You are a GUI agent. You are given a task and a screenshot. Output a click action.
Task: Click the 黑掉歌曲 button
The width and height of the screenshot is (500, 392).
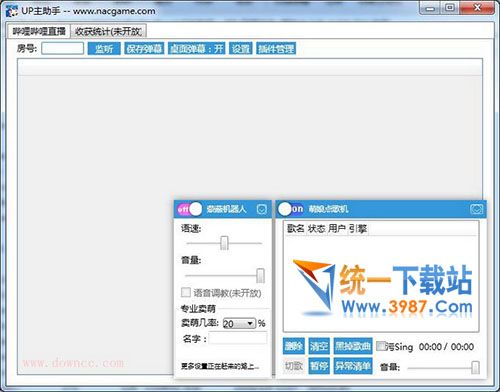tap(353, 346)
